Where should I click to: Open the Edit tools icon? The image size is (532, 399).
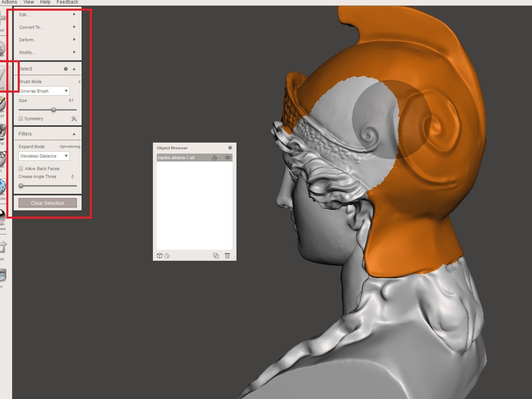pos(3,158)
